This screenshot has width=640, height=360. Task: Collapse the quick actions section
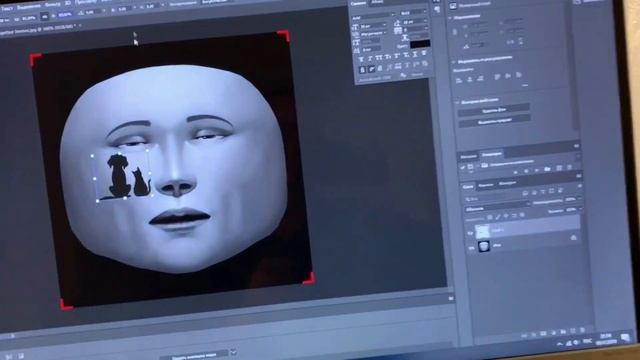point(456,102)
